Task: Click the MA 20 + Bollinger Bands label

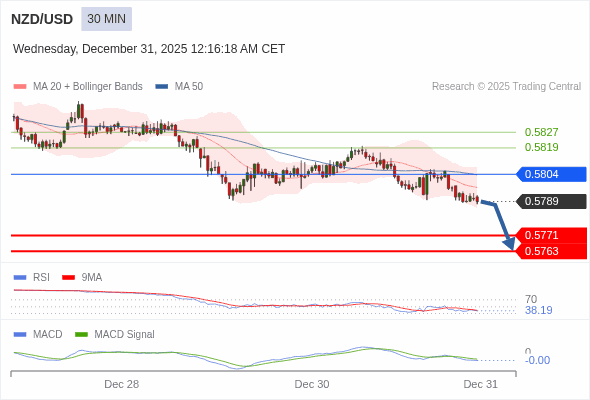Action: pyautogui.click(x=88, y=87)
